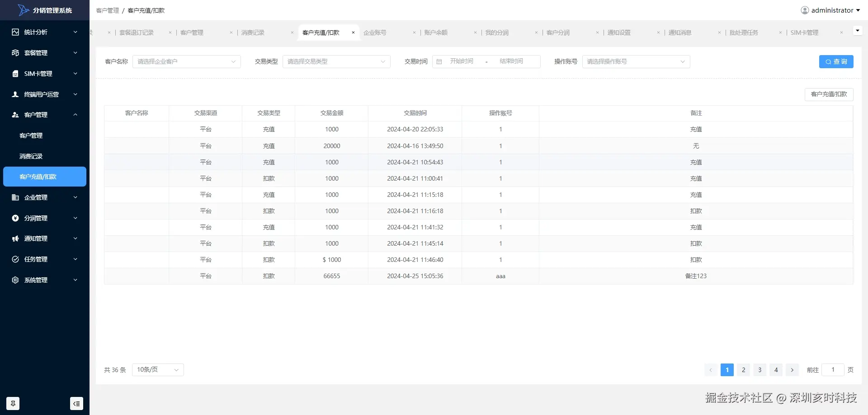Click the 查询 search button
The width and height of the screenshot is (868, 415).
click(836, 61)
